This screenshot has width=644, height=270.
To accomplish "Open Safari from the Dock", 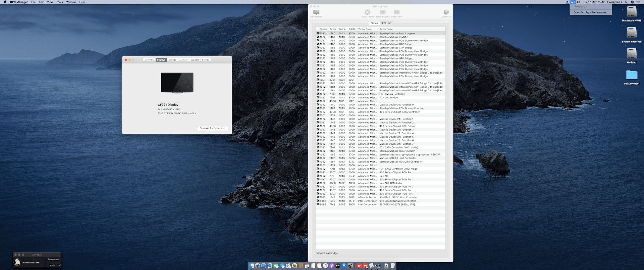I will point(264,266).
